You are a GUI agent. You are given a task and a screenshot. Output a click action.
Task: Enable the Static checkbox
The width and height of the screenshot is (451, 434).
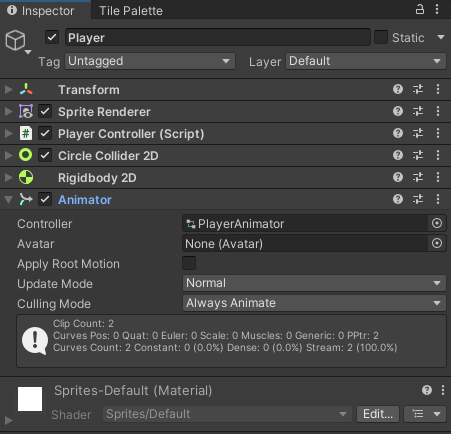(x=381, y=37)
